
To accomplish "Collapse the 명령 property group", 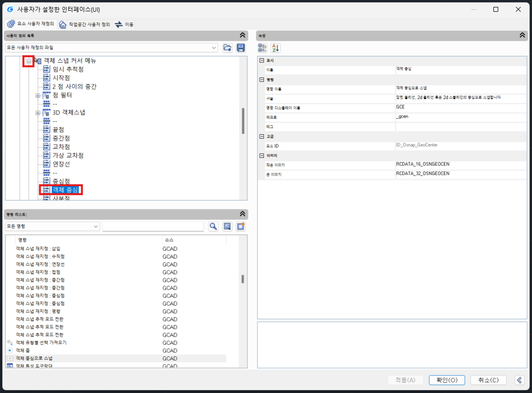I will 262,79.
